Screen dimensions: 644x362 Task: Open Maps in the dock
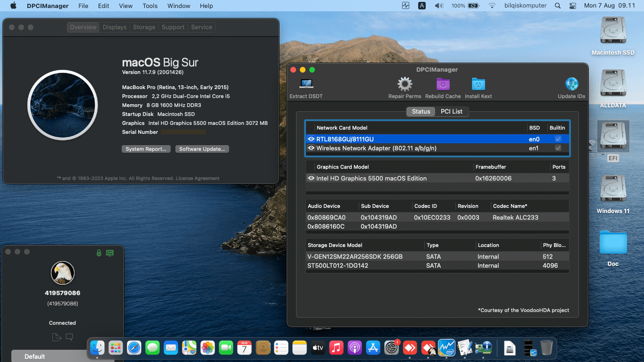189,348
